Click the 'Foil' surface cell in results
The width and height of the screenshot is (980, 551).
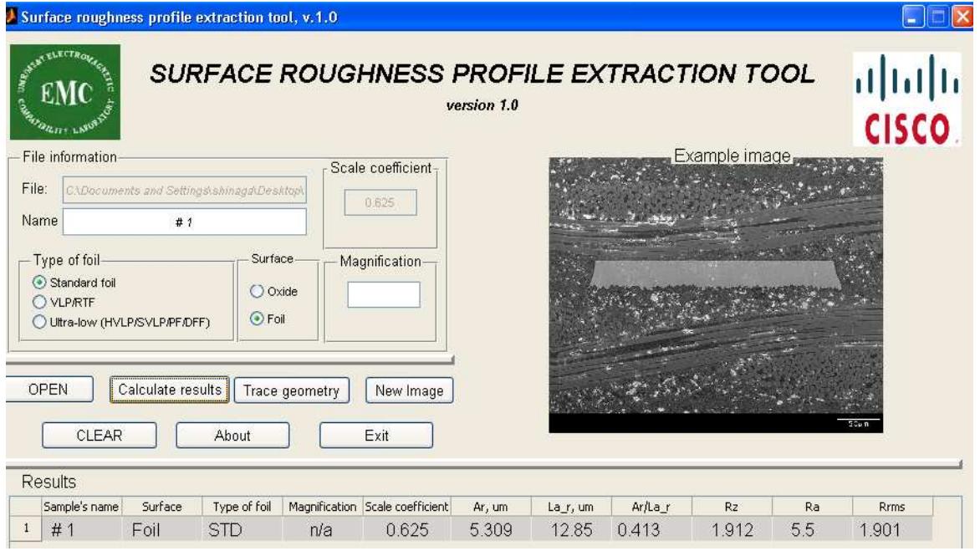[x=162, y=529]
